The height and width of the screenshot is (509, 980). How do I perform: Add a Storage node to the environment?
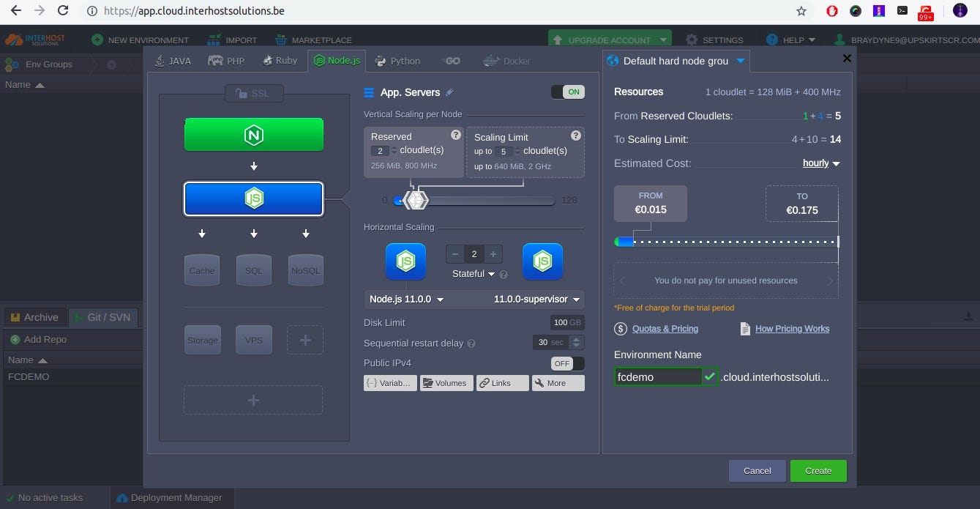(202, 340)
